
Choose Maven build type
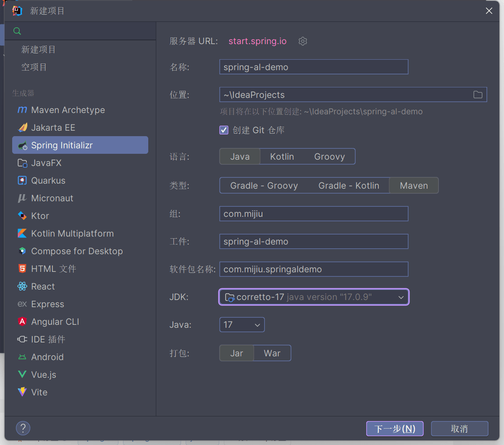[x=414, y=186]
